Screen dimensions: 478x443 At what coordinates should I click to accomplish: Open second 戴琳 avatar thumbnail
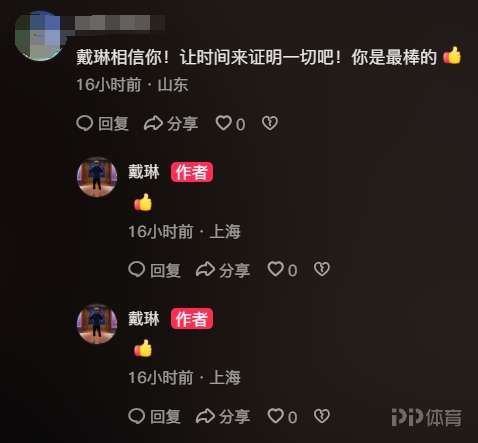[x=97, y=324]
